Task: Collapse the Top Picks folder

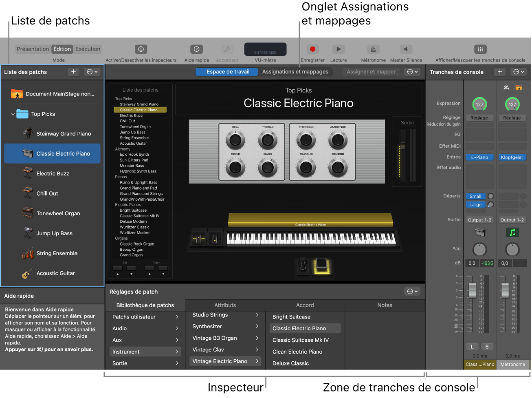Action: pos(13,114)
